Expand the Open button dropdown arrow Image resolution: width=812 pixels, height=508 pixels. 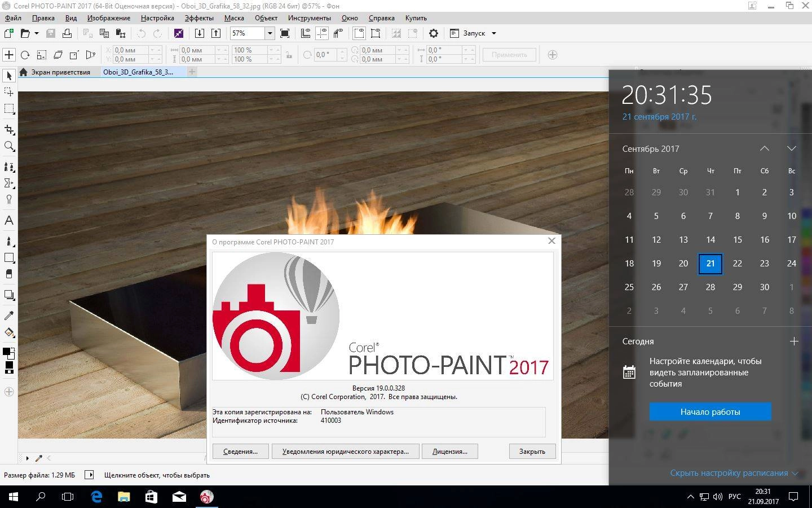(x=37, y=33)
